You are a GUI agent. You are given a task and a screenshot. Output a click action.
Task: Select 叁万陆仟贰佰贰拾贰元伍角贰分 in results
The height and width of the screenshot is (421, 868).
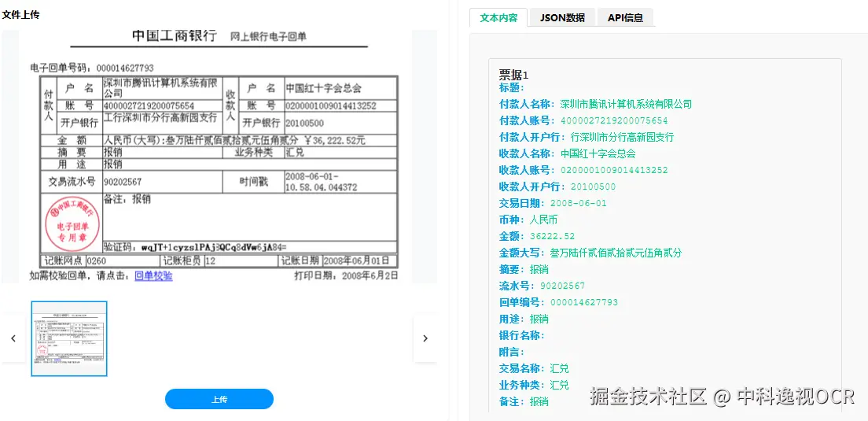pyautogui.click(x=616, y=253)
